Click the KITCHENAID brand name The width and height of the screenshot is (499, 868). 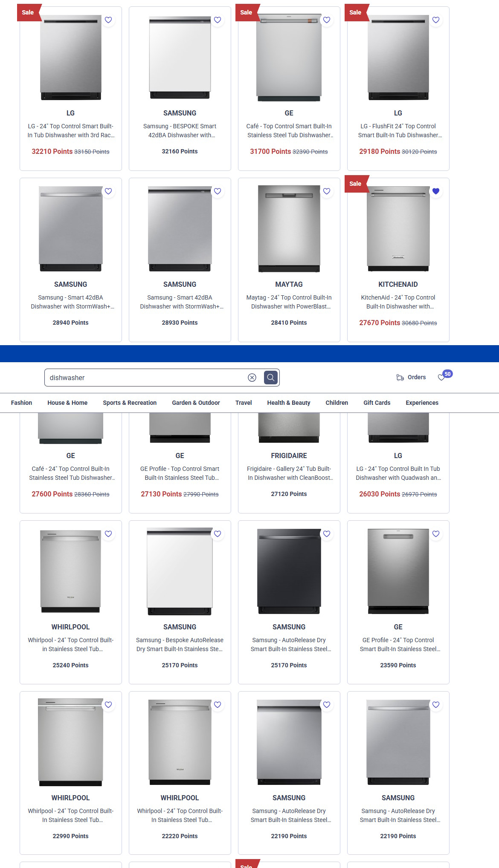point(398,284)
